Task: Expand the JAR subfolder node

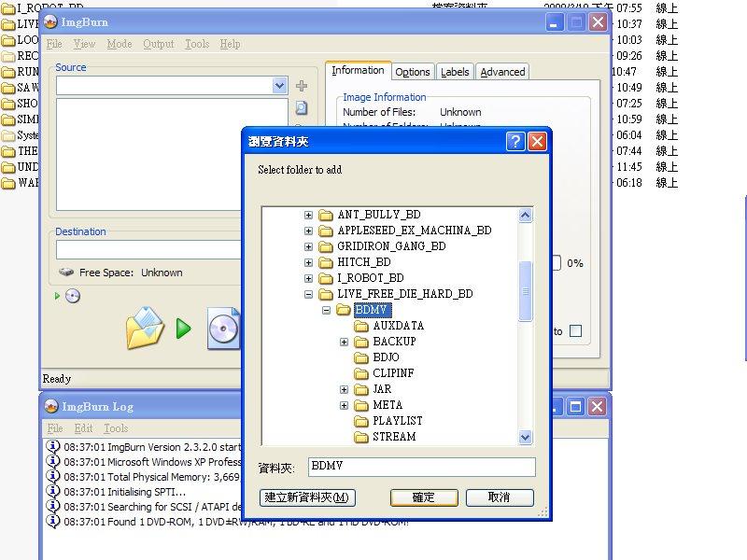Action: [344, 389]
